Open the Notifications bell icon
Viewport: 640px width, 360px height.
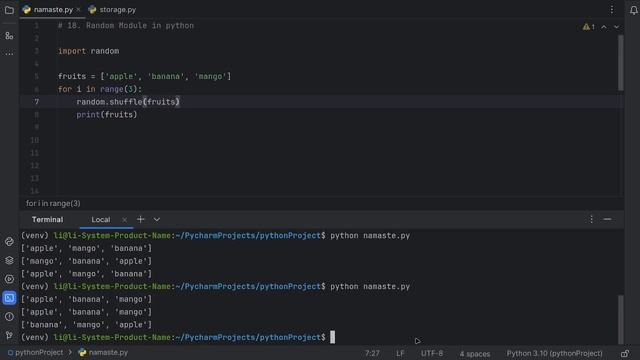(x=633, y=10)
